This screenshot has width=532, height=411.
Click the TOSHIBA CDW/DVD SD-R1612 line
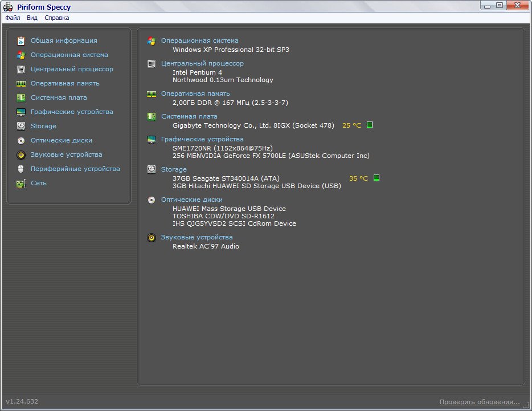(223, 216)
